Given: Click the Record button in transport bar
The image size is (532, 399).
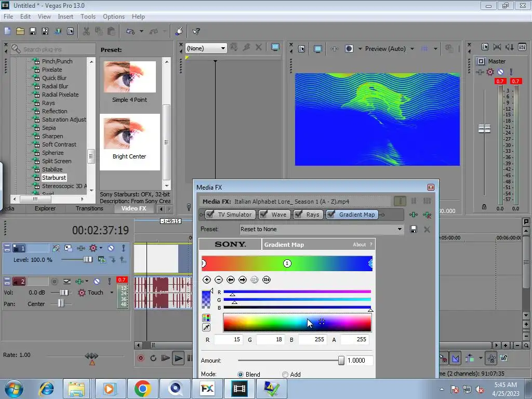Looking at the screenshot, I should pos(141,358).
